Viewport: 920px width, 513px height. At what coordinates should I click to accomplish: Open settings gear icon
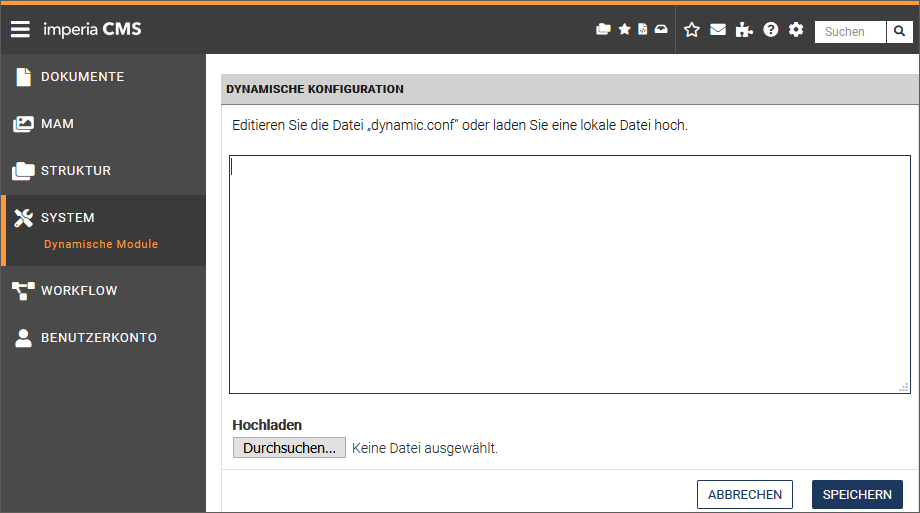tap(796, 29)
